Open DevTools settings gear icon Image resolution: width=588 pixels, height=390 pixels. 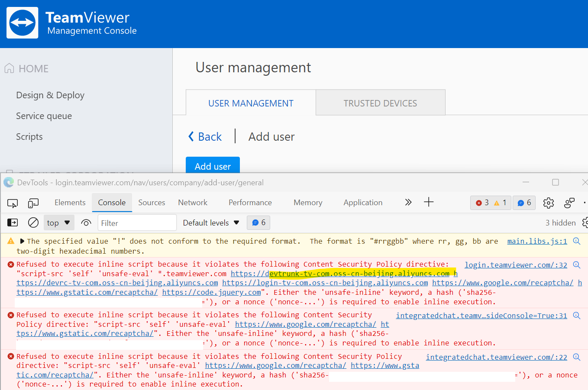[x=549, y=203]
